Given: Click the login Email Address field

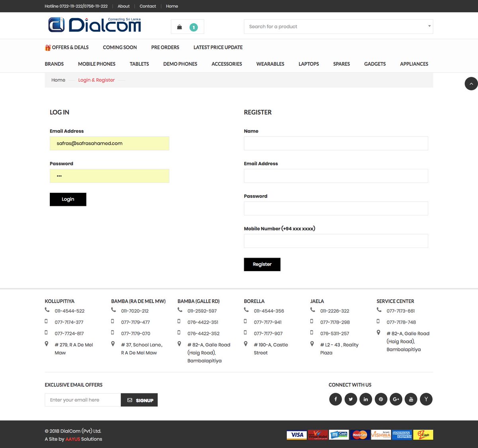Looking at the screenshot, I should [110, 143].
